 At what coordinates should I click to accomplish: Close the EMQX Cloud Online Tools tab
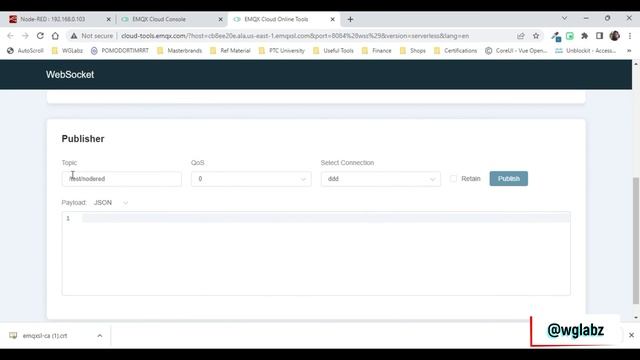coord(333,19)
